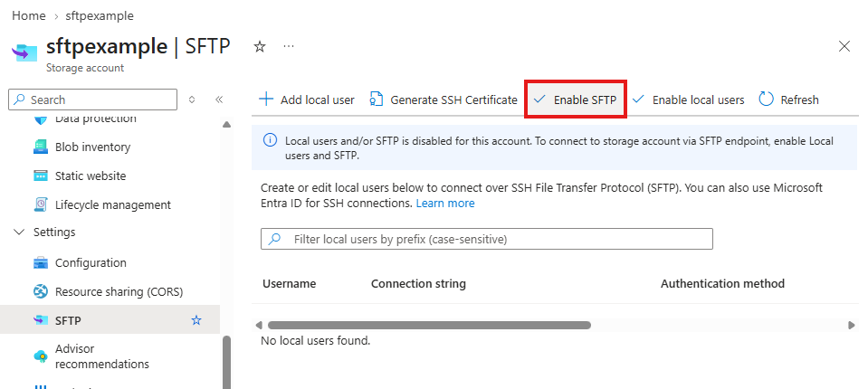The width and height of the screenshot is (868, 389).
Task: Click the sidebar Search box
Action: (x=93, y=100)
